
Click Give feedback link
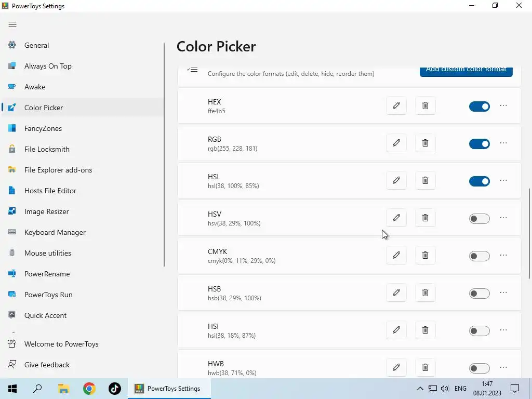pos(82,365)
